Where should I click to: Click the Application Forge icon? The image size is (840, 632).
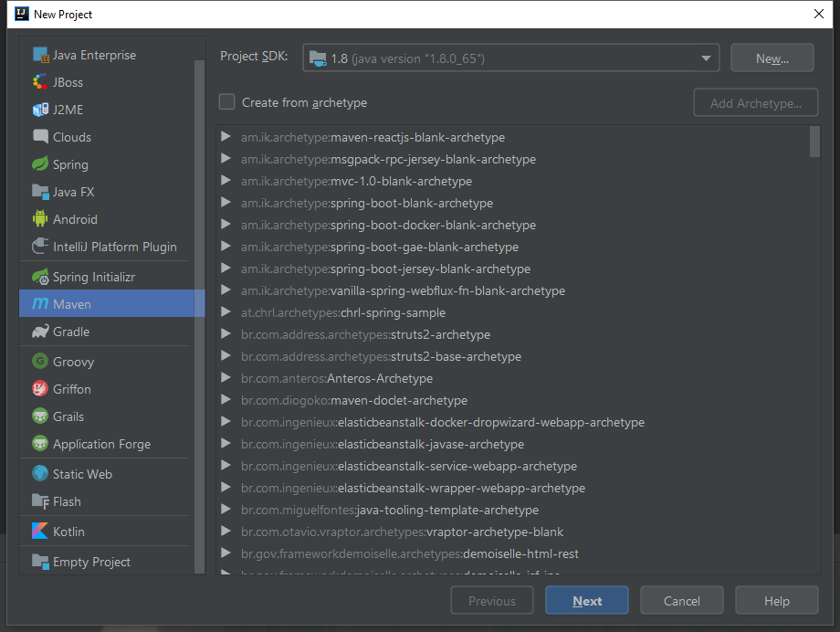click(40, 443)
